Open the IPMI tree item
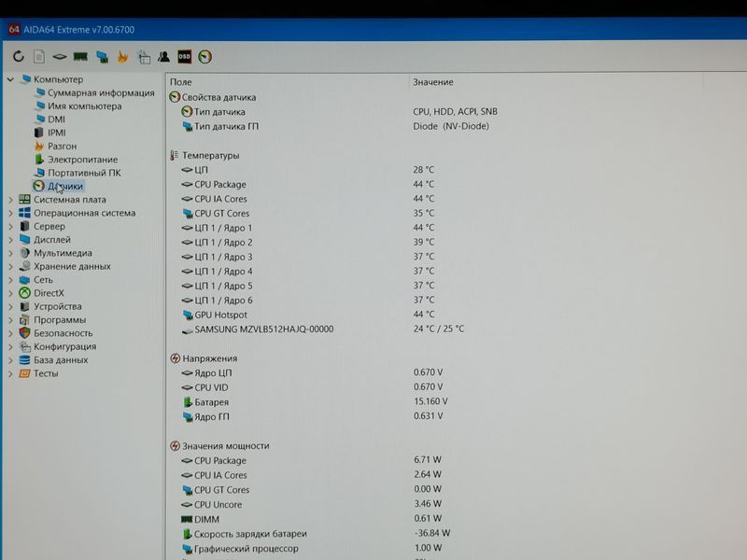Image resolution: width=747 pixels, height=560 pixels. pyautogui.click(x=57, y=133)
